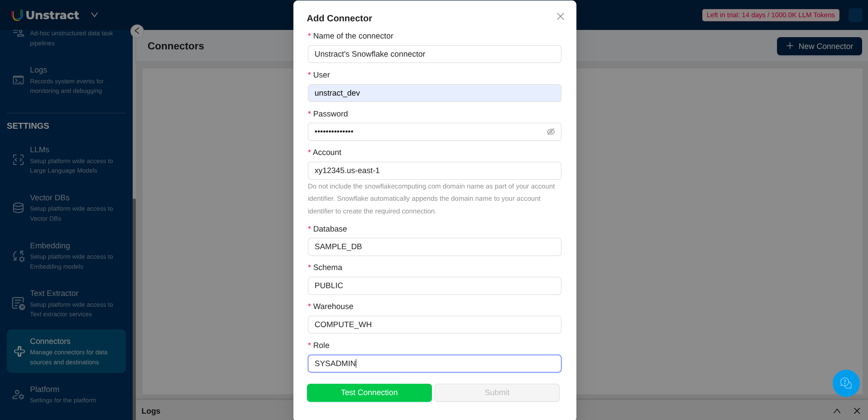Toggle password visibility eye icon
This screenshot has width=868, height=420.
click(551, 132)
